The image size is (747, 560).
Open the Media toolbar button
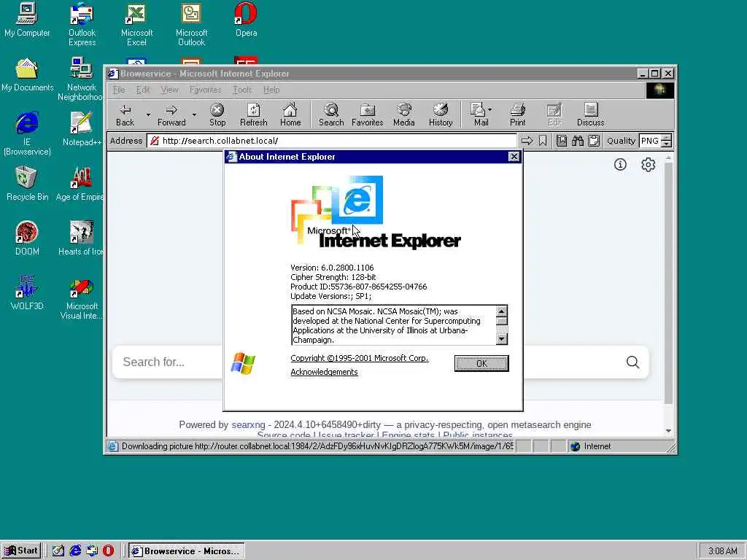point(404,114)
